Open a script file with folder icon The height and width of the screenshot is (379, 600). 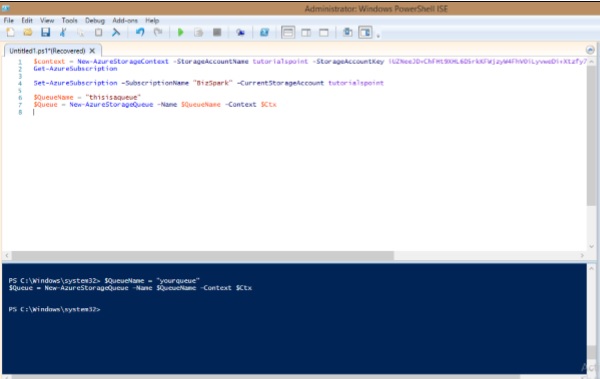pos(28,33)
